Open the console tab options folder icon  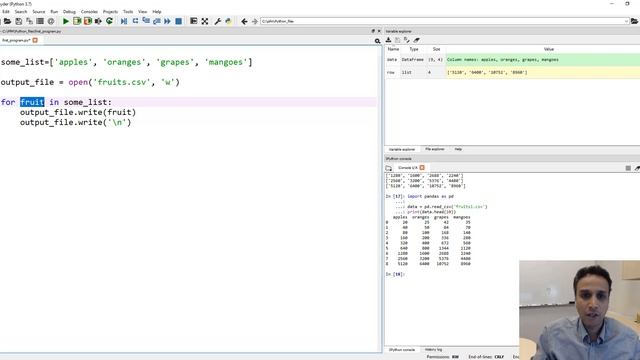click(389, 168)
